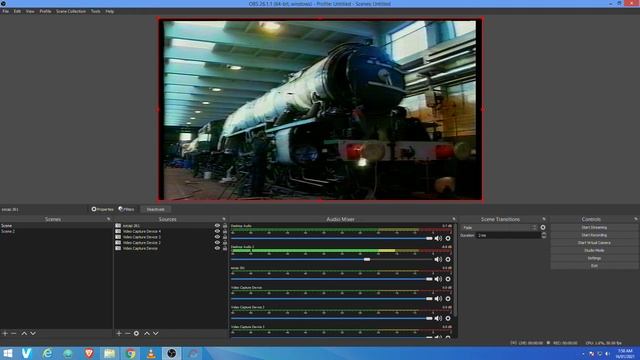Undock the Controls panel icon
This screenshot has height=360, width=640.
636,219
